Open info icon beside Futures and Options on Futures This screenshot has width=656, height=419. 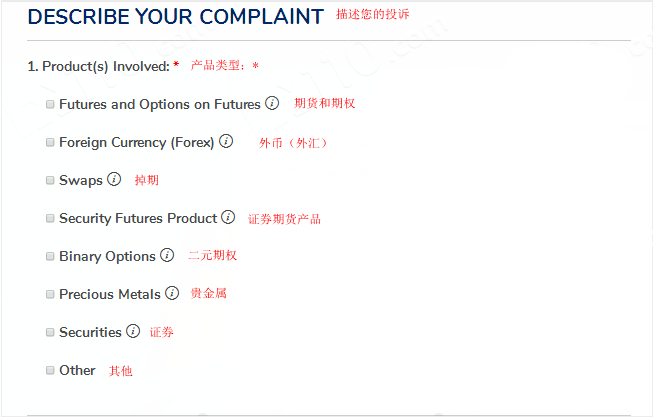[272, 103]
